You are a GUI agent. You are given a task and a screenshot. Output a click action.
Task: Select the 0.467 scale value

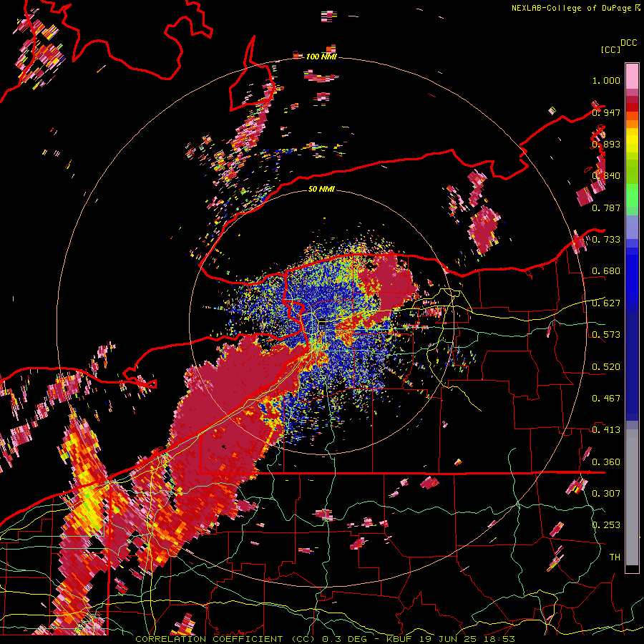click(x=606, y=399)
